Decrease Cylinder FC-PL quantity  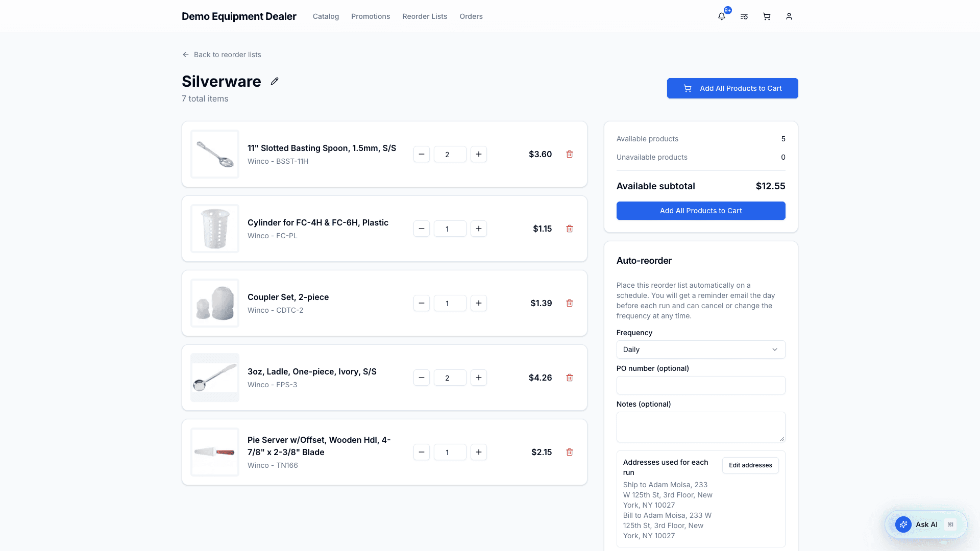point(422,229)
